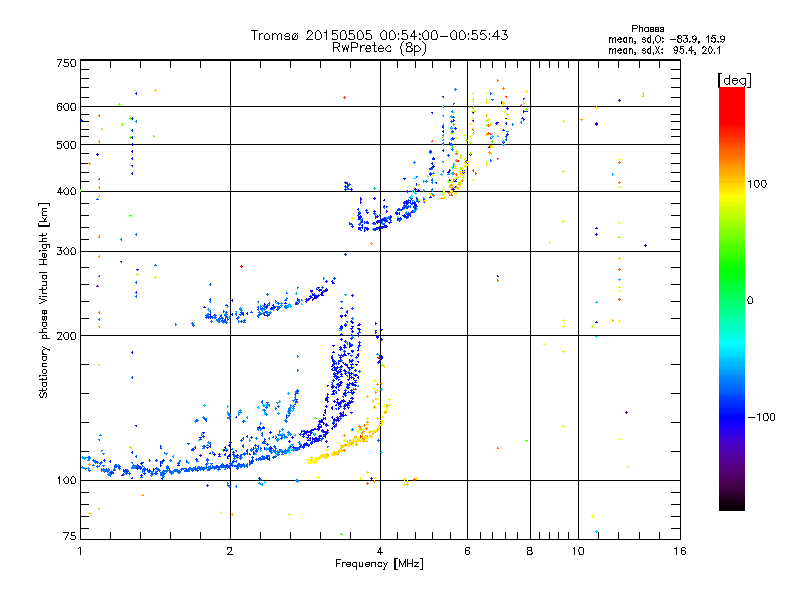
Task: Click the x-axis tick label '2'
Action: (x=230, y=551)
